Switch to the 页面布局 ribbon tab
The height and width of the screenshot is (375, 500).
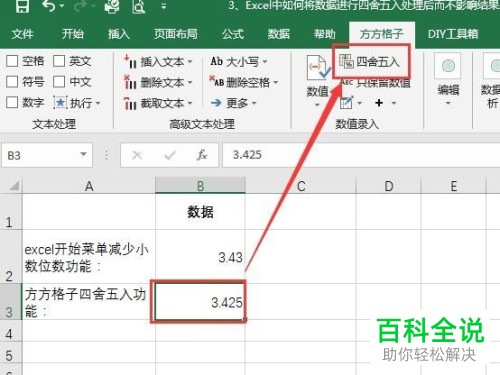pos(176,34)
